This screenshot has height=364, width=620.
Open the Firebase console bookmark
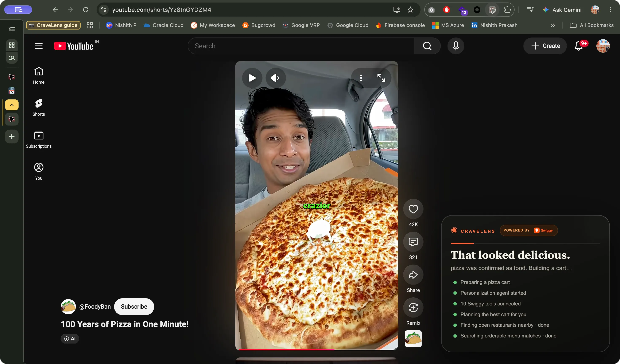(400, 25)
